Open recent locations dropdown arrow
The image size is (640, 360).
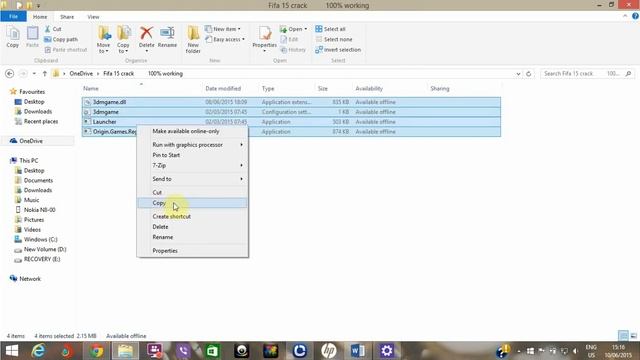point(34,73)
